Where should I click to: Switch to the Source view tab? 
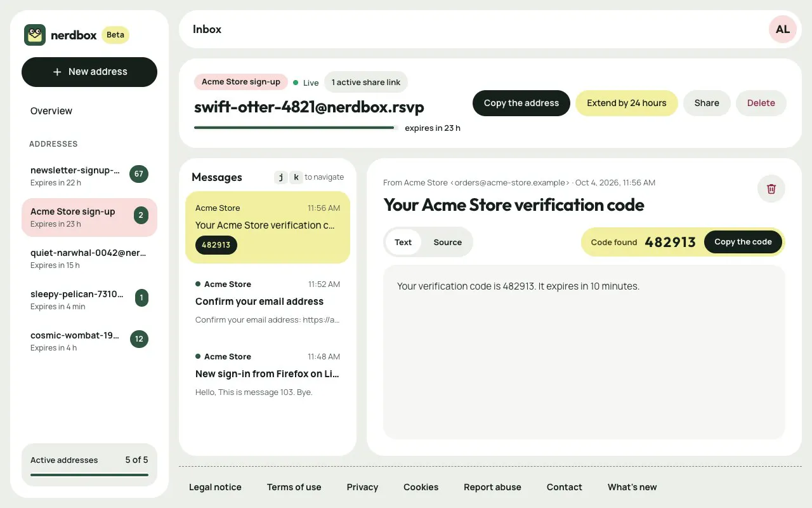coord(448,242)
